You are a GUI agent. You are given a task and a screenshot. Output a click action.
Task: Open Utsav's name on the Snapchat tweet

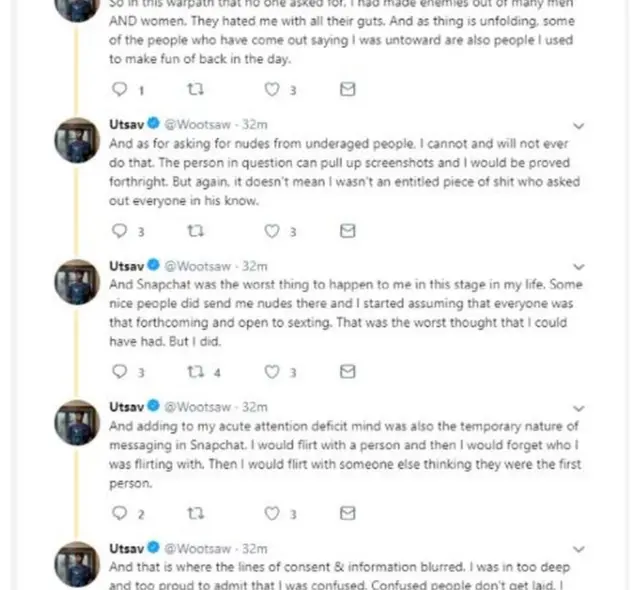[x=125, y=266]
